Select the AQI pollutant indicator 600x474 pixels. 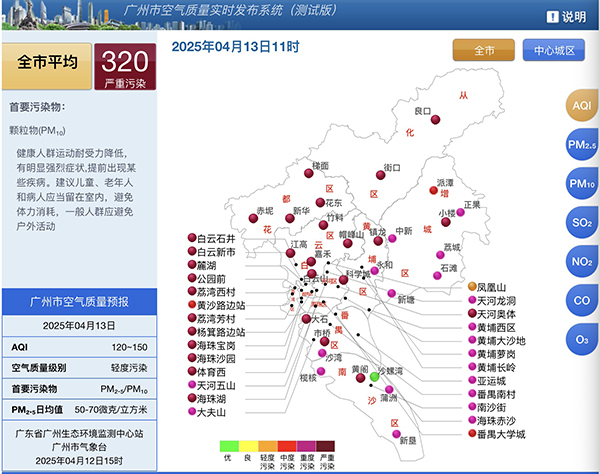(581, 106)
